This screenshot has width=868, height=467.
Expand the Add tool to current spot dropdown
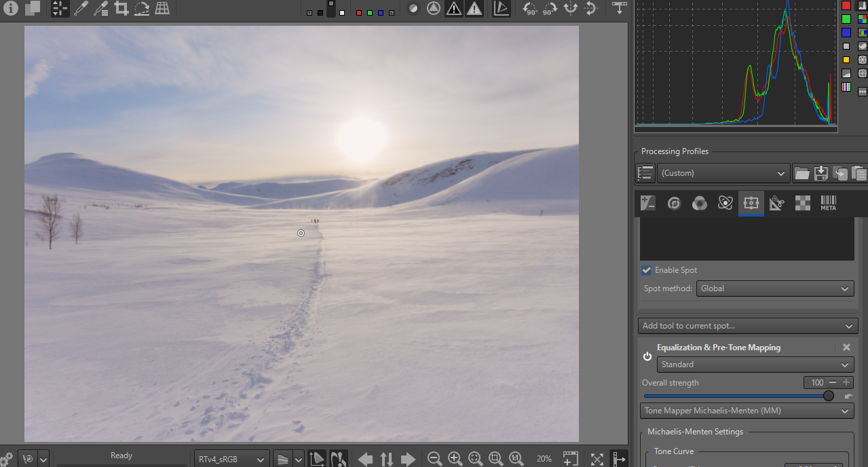click(748, 326)
